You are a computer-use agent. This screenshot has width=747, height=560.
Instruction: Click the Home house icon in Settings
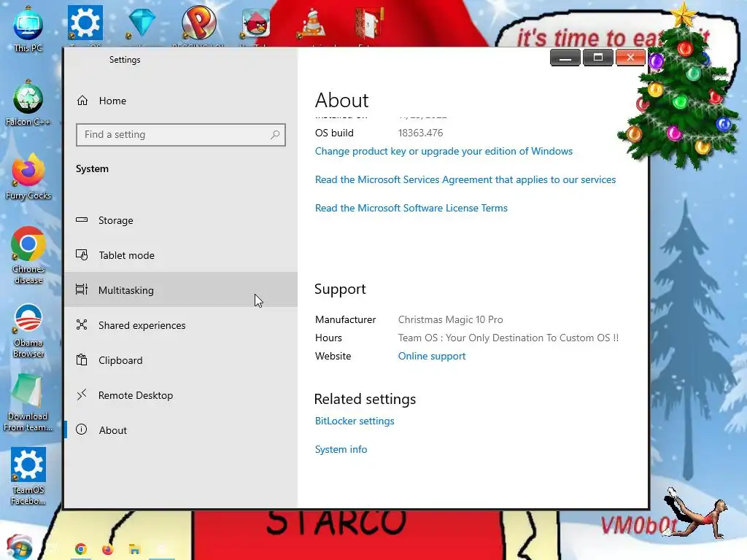click(82, 101)
